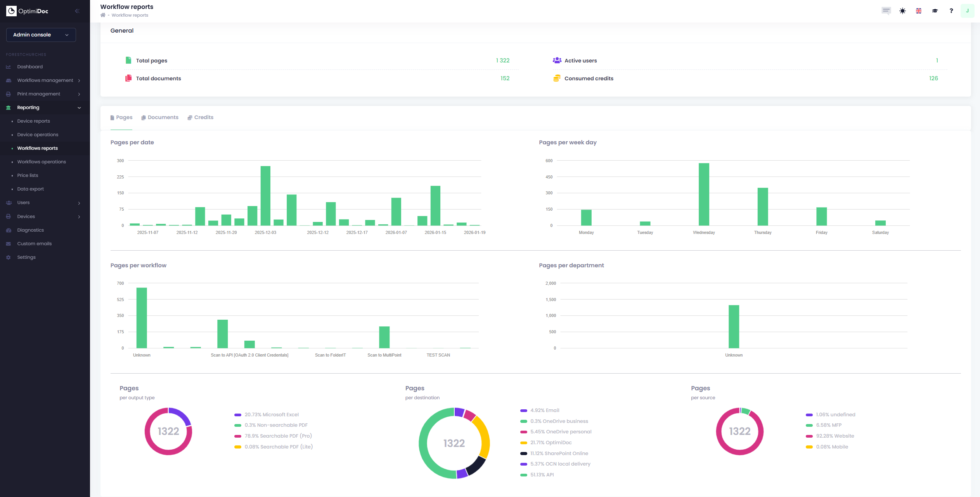Collapse the sidebar with double-chevron icon
This screenshot has height=497, width=980.
click(77, 11)
